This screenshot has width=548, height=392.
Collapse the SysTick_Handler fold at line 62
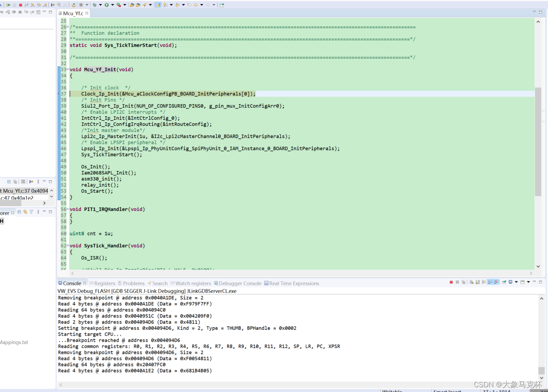coord(67,246)
